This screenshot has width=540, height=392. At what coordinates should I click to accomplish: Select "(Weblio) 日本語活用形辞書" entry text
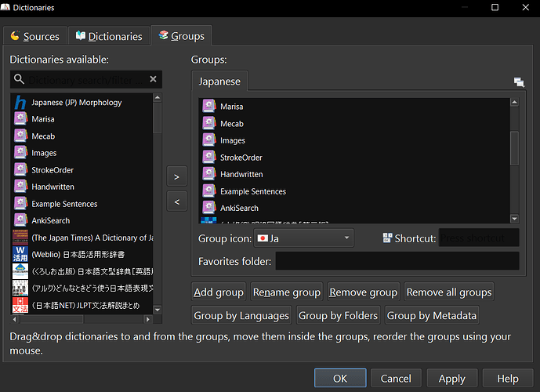78,254
